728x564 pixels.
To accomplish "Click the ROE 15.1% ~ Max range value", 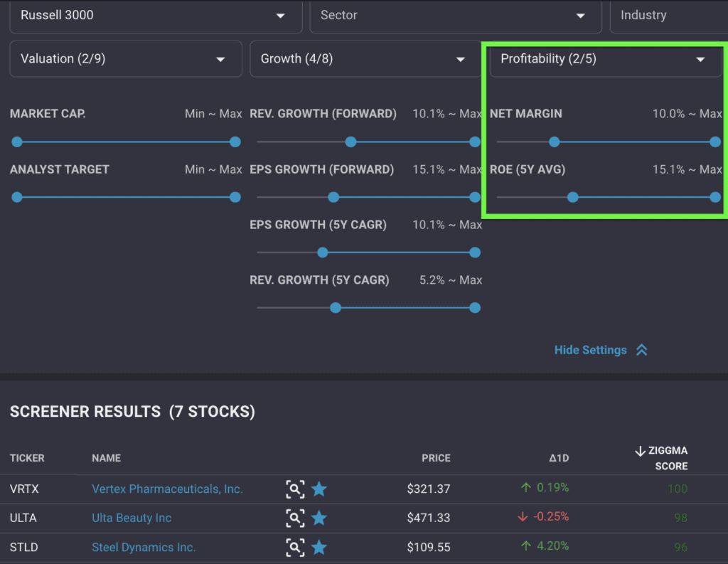I will coord(687,169).
